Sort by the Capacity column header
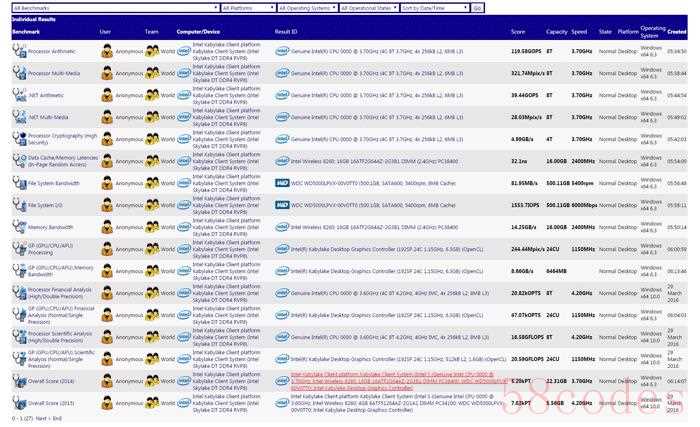700x427 pixels. (557, 32)
